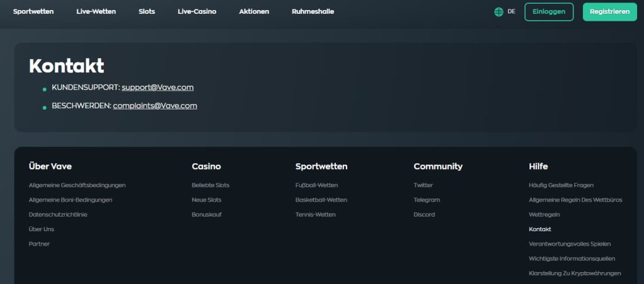Visit the Bonuskauf casino link
This screenshot has width=644, height=284.
coord(206,214)
